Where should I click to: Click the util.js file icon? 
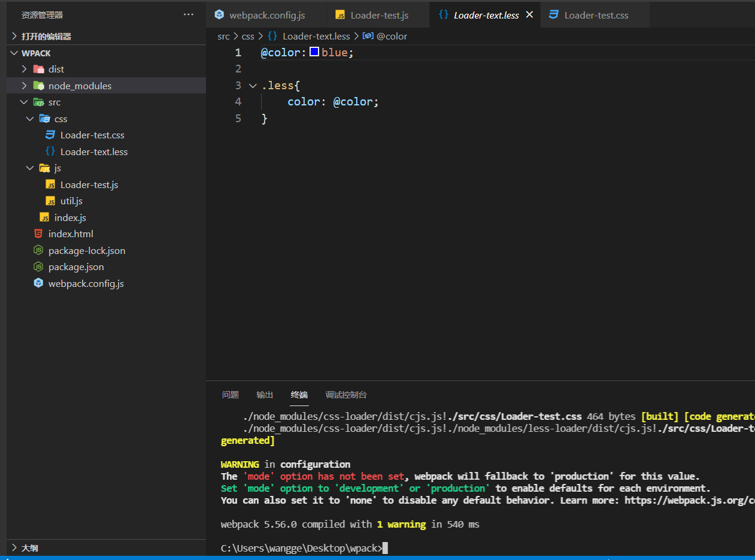[51, 201]
